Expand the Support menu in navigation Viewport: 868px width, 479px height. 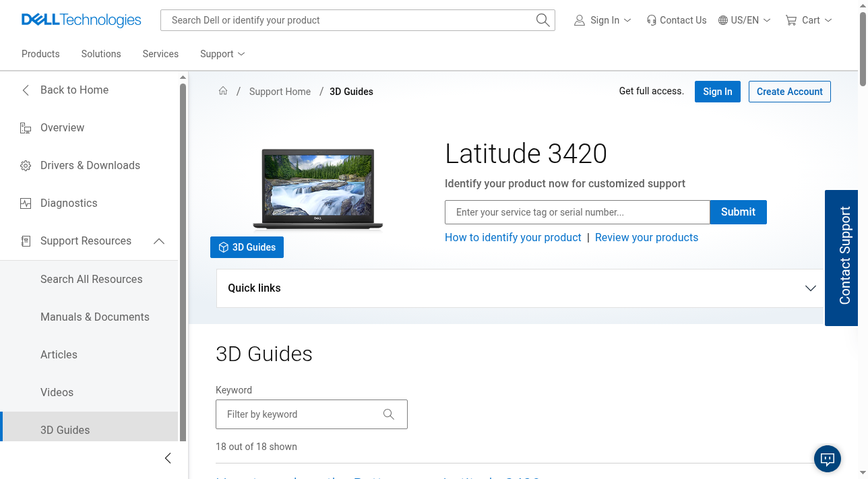(x=222, y=54)
